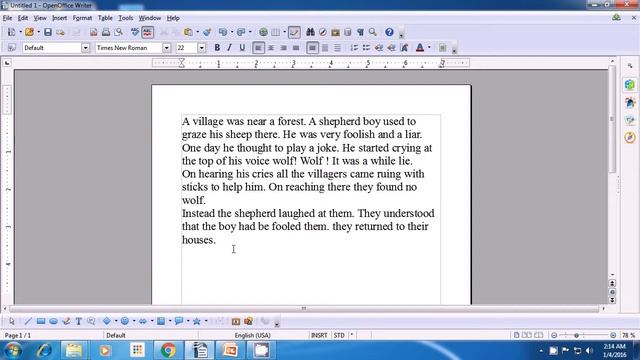640x360 pixels.
Task: Open the Tools menu
Action: coord(126,18)
